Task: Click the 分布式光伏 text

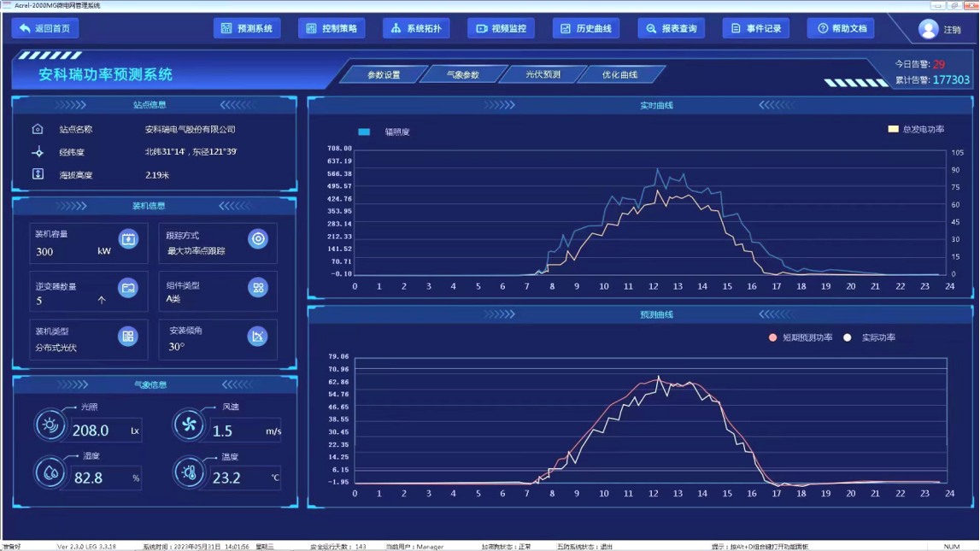Action: tap(56, 348)
